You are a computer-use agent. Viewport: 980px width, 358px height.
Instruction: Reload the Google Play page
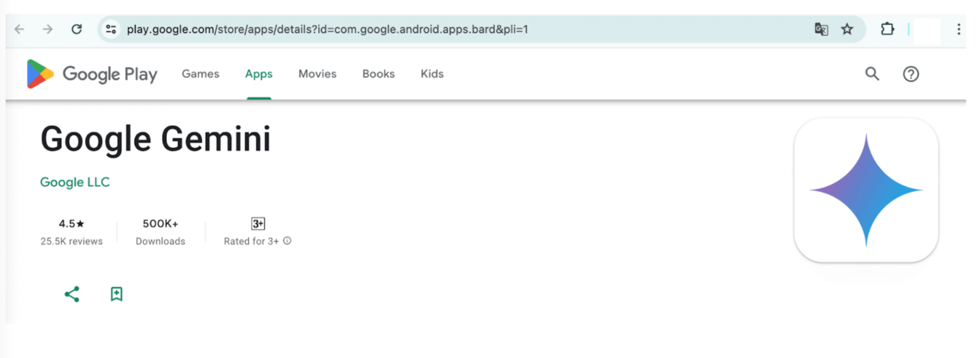77,29
